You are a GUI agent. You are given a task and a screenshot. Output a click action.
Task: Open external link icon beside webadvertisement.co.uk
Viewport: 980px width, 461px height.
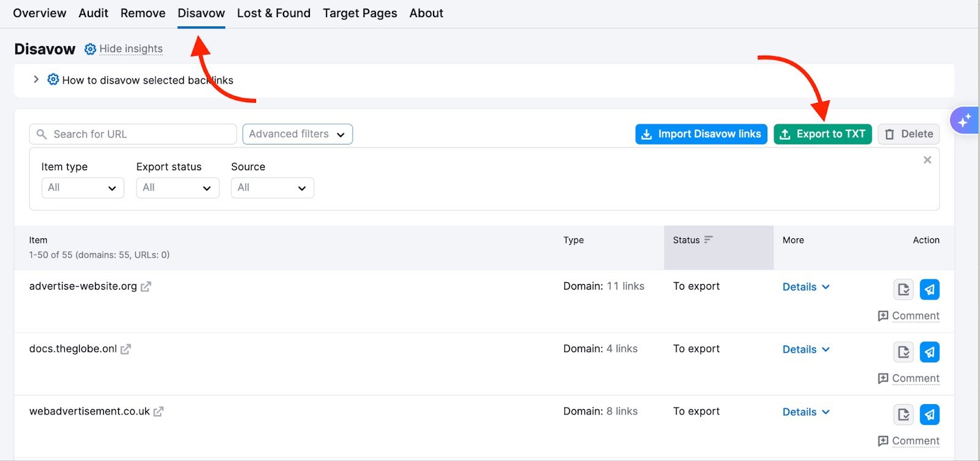click(x=159, y=411)
